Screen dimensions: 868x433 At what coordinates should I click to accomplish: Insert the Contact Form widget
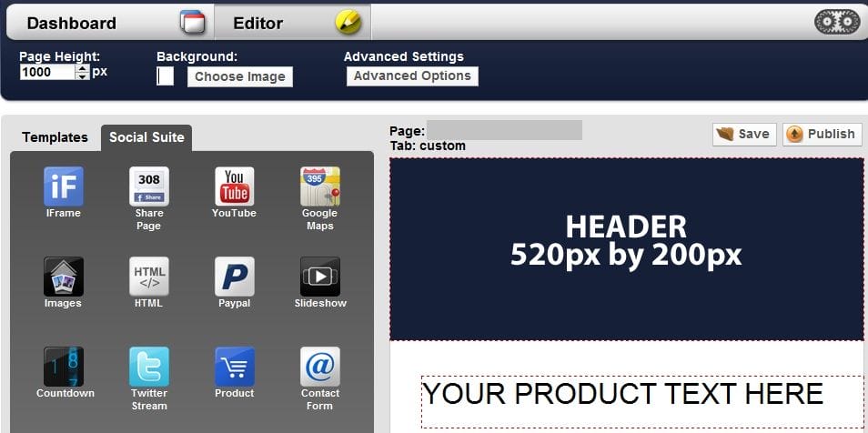[x=319, y=367]
